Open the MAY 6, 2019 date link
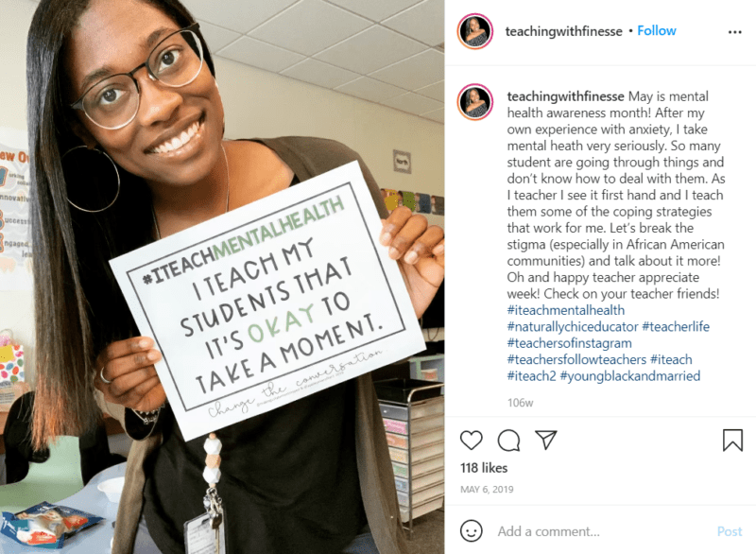756x554 pixels. pos(487,490)
